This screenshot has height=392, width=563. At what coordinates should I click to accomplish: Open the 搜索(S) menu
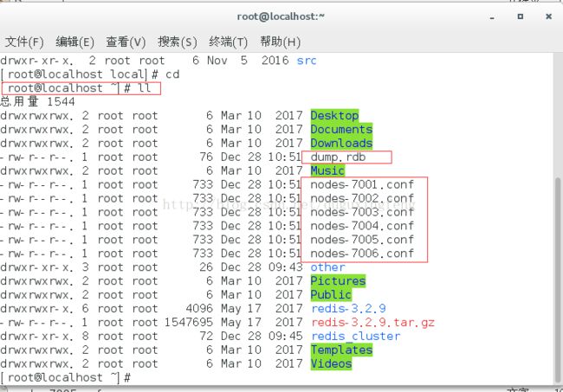tap(178, 42)
